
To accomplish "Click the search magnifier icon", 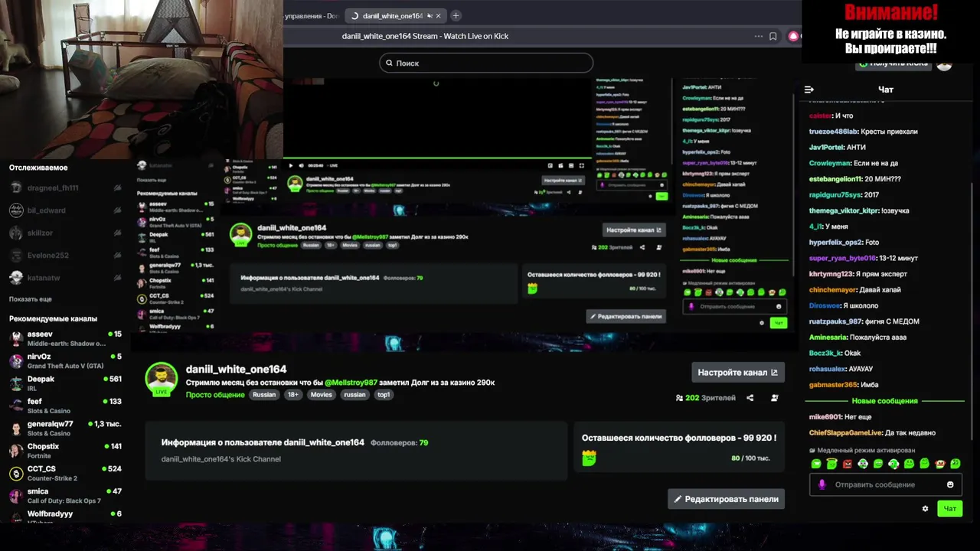I will [x=388, y=63].
